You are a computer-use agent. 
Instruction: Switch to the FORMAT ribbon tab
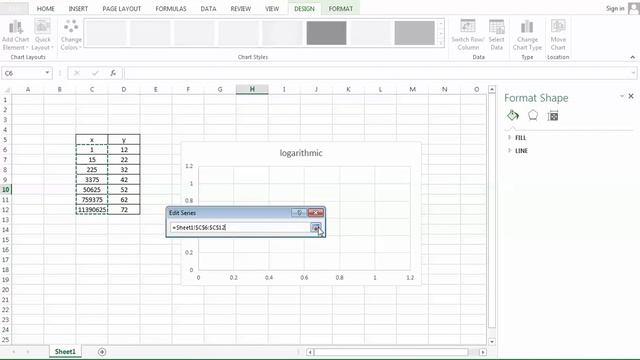tap(340, 9)
